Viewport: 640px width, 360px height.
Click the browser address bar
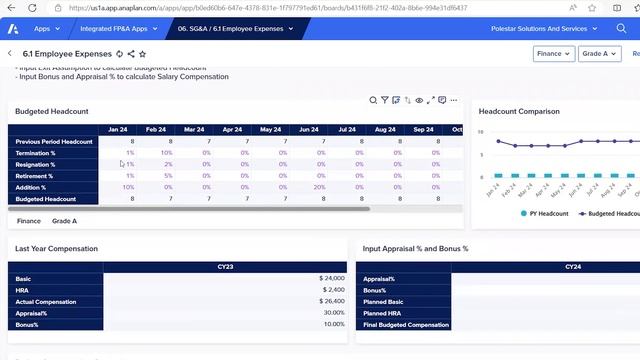(268, 7)
